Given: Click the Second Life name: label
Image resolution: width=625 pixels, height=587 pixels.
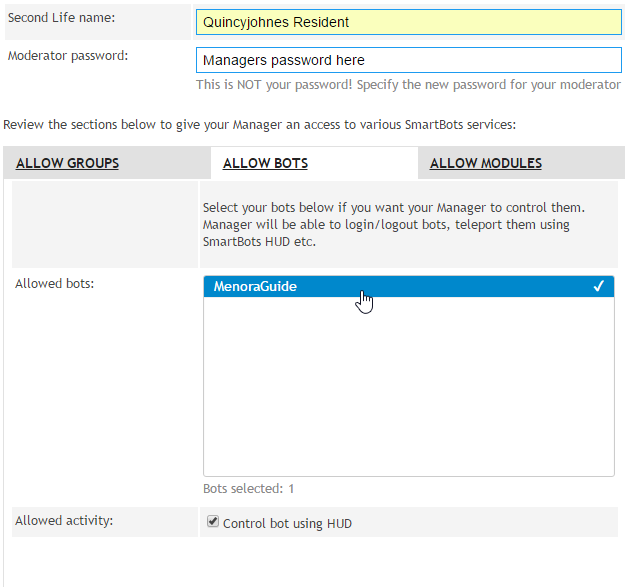Looking at the screenshot, I should [x=61, y=18].
